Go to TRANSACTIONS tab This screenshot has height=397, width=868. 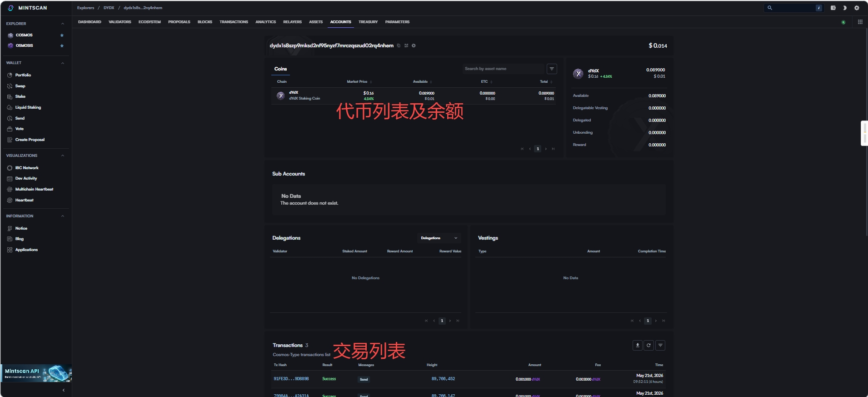234,22
